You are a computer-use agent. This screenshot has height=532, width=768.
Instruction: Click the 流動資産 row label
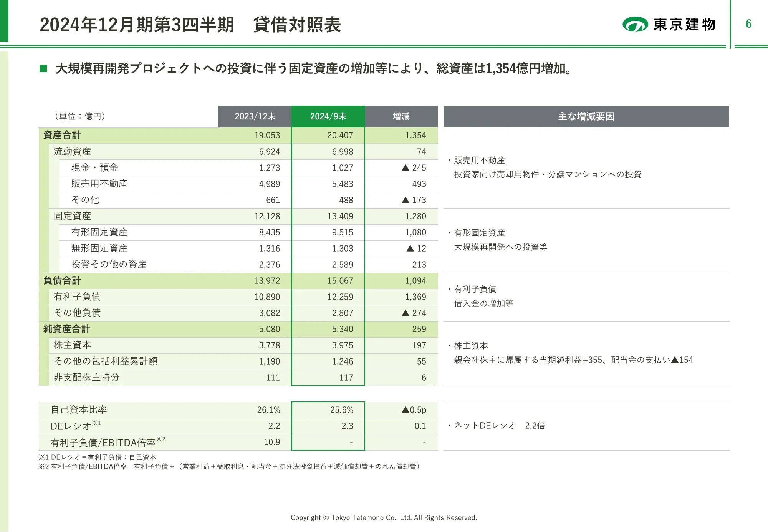click(72, 151)
